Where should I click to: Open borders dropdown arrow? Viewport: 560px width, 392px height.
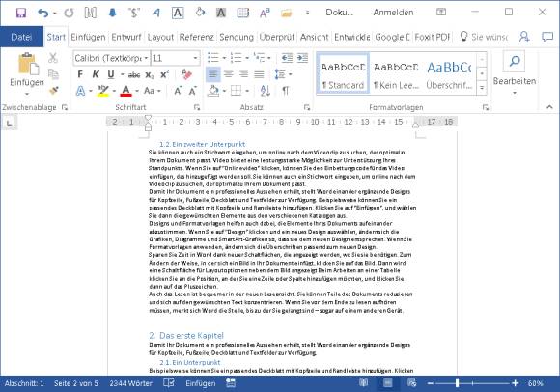click(x=247, y=91)
